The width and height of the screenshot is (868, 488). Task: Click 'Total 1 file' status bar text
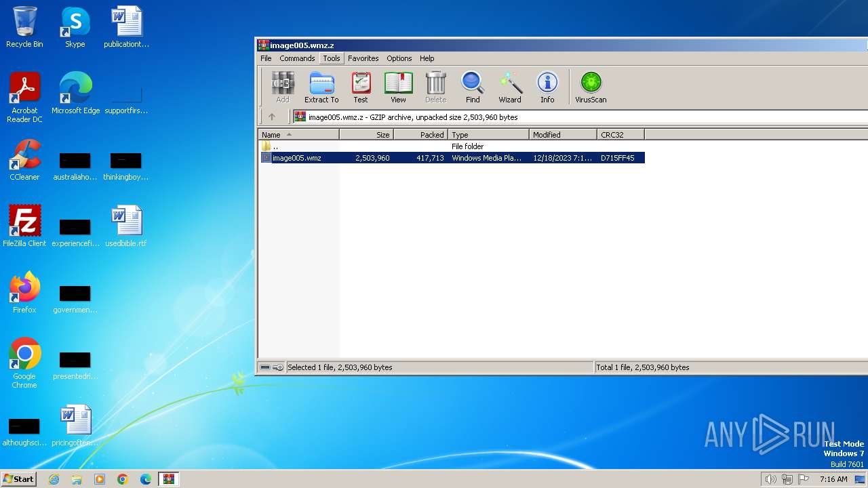[643, 367]
